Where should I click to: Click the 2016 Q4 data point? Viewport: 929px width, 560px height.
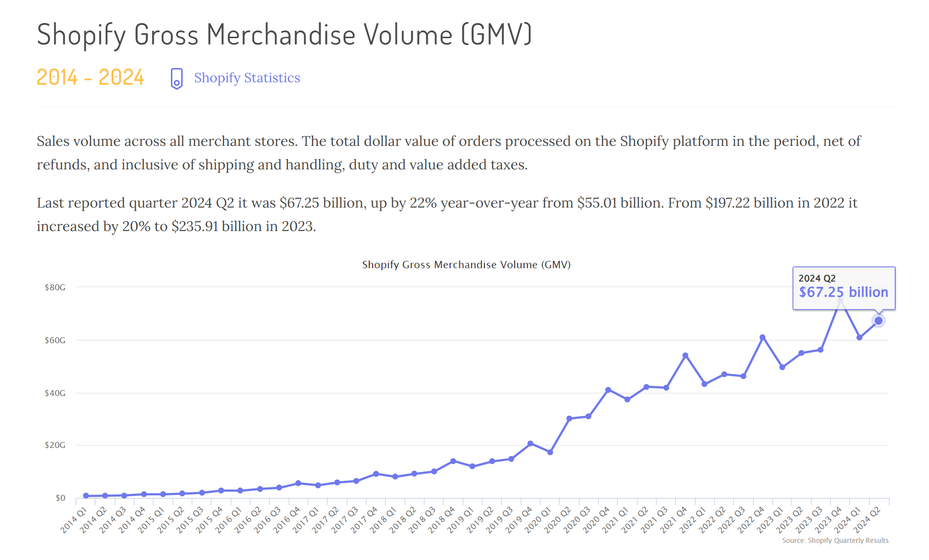[x=298, y=483]
